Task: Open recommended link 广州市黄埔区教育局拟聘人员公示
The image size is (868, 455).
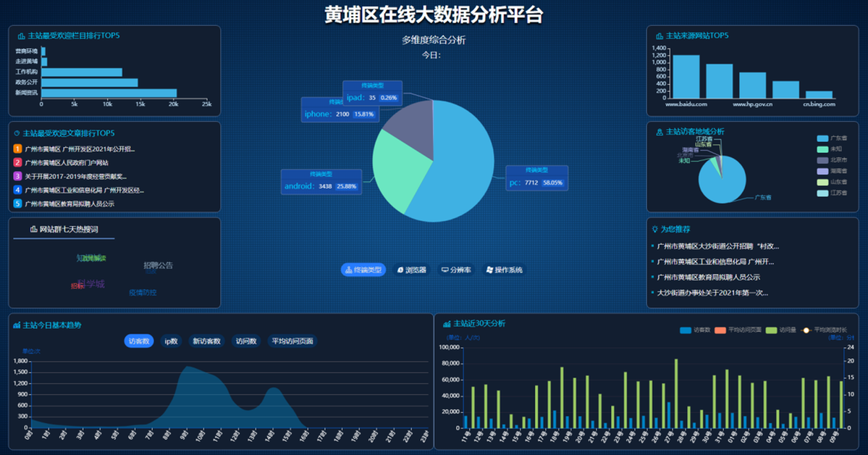Action: (708, 277)
